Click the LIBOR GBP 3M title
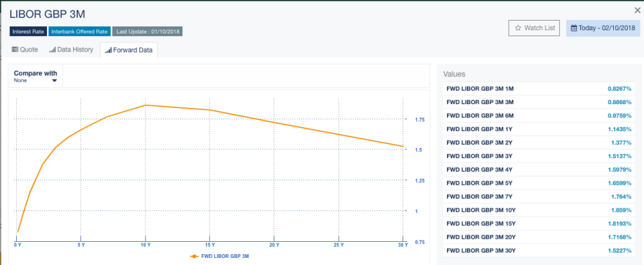644x265 pixels. [47, 14]
